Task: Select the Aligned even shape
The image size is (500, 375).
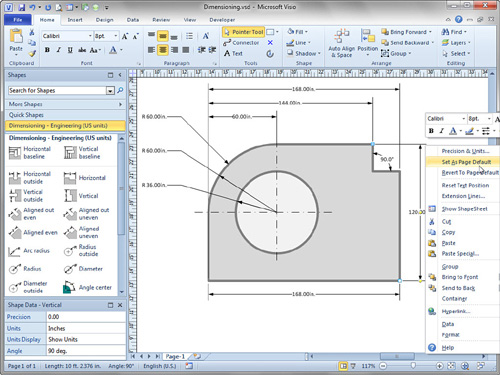Action: coord(33,232)
